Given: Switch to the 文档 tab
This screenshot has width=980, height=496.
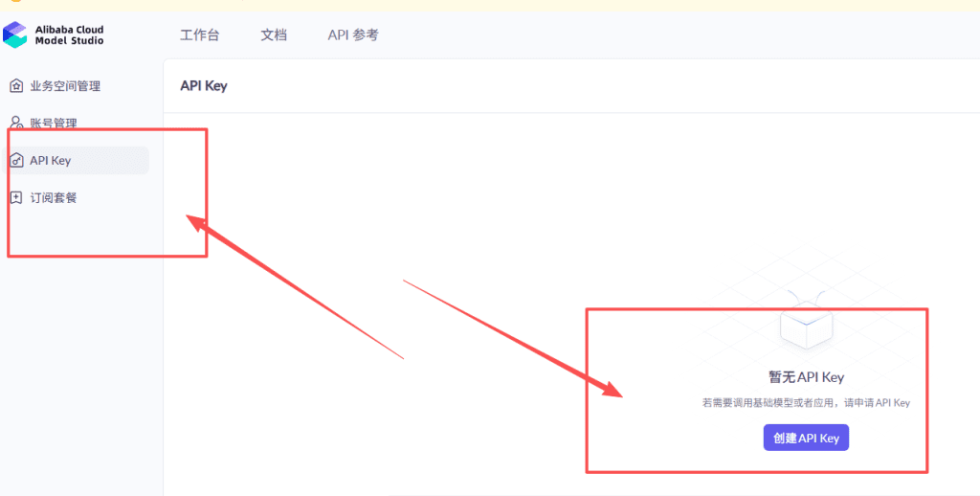Looking at the screenshot, I should click(274, 35).
